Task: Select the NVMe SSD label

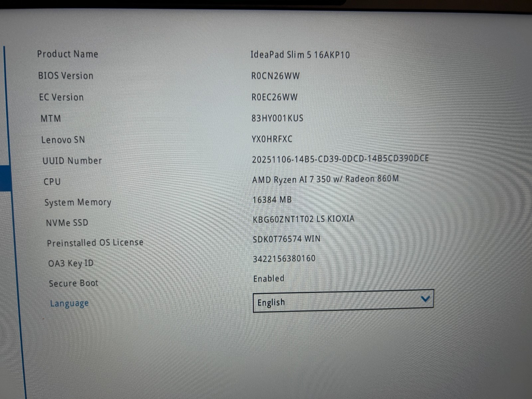Action: pos(67,223)
